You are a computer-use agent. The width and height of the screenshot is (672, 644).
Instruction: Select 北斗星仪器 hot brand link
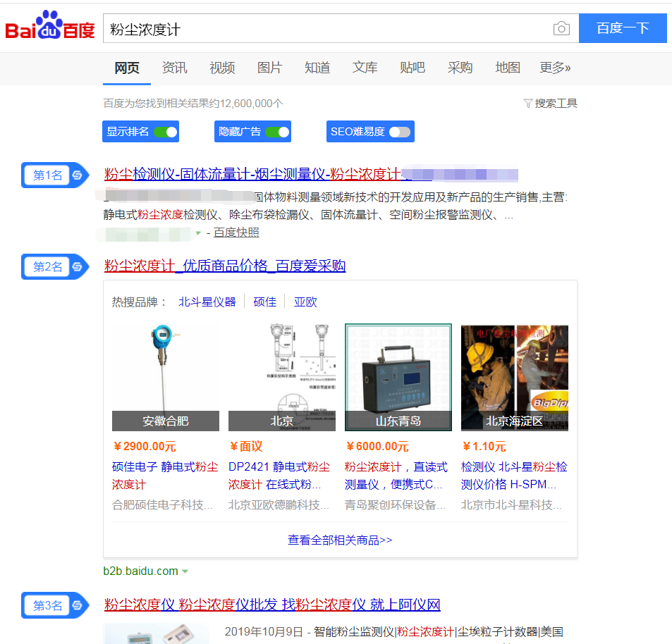(x=207, y=302)
